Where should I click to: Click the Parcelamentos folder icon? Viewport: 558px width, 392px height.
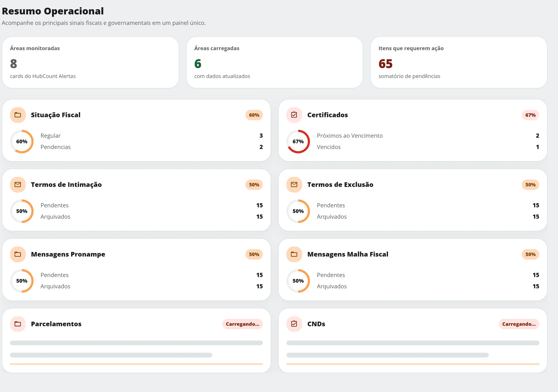click(18, 324)
